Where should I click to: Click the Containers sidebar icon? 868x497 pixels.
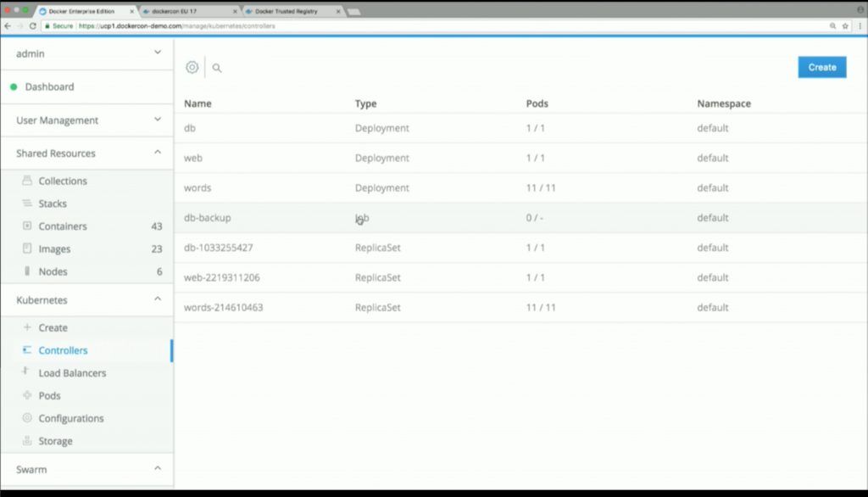[x=27, y=226]
